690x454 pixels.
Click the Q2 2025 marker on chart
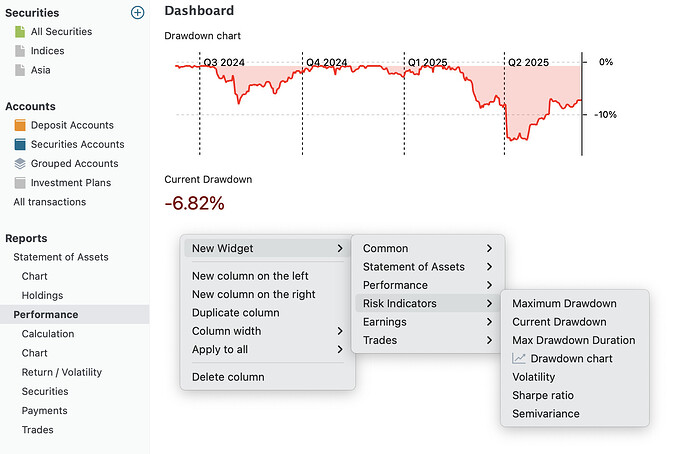tap(529, 62)
